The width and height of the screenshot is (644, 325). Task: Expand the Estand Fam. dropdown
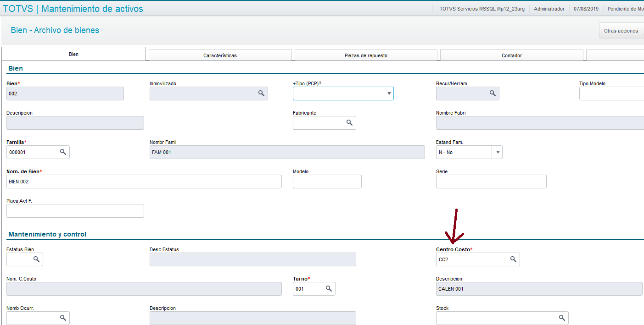point(497,152)
